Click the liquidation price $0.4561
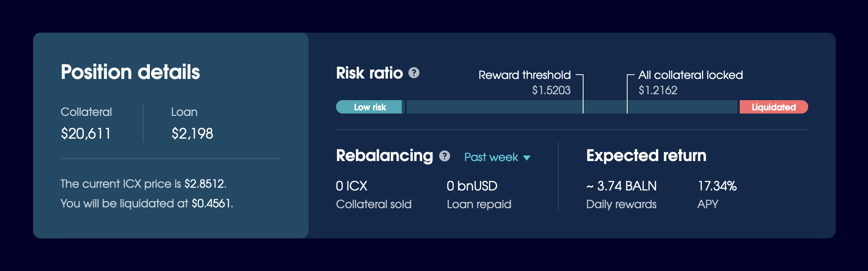This screenshot has width=868, height=271. coord(212,203)
